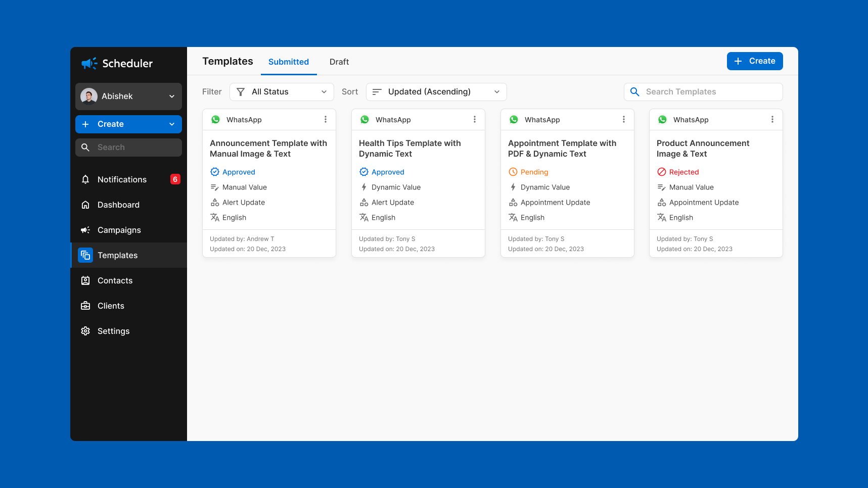868x488 pixels.
Task: Open the three-dot menu on Announcement Template card
Action: (x=326, y=119)
